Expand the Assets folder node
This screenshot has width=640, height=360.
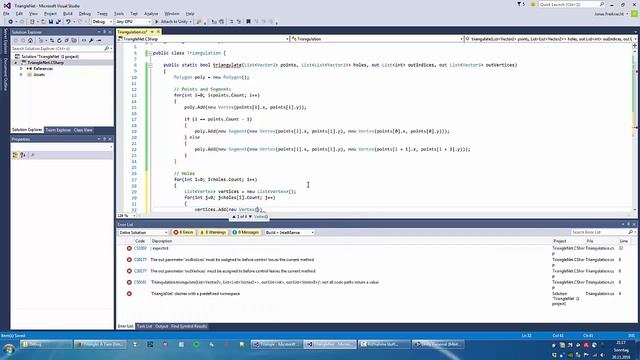coord(21,75)
